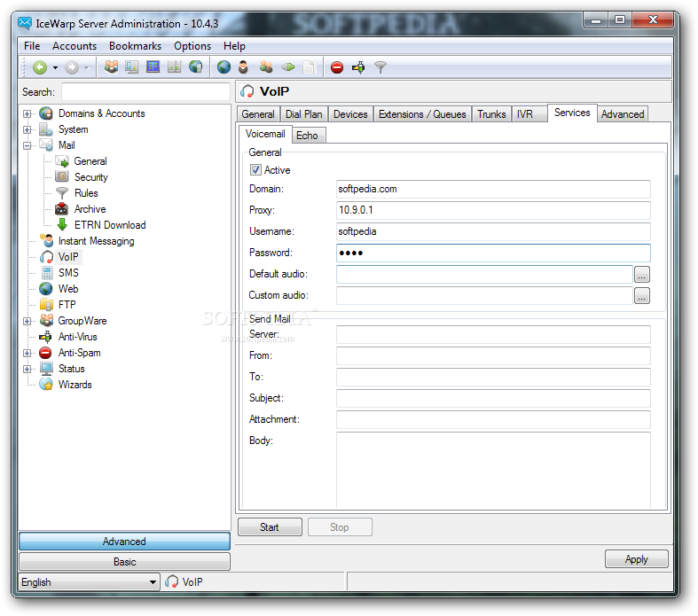698x616 pixels.
Task: Switch to Basic view mode button
Action: coord(124,562)
